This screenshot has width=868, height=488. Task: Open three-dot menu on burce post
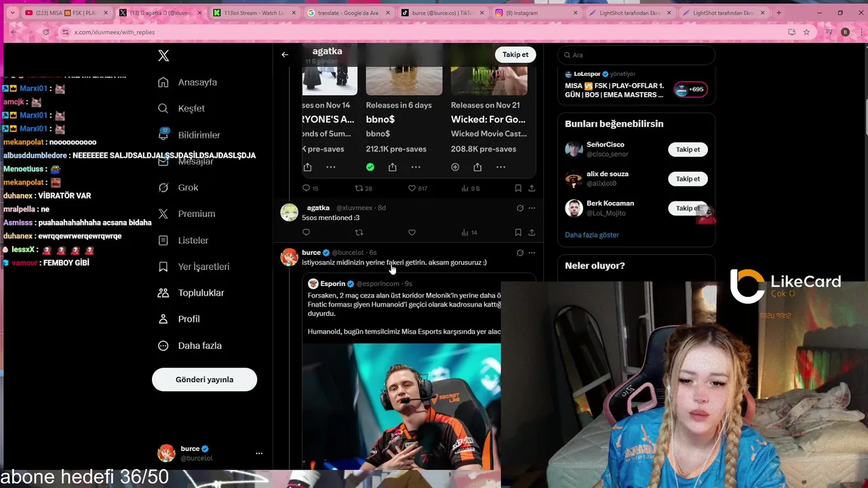pos(532,253)
